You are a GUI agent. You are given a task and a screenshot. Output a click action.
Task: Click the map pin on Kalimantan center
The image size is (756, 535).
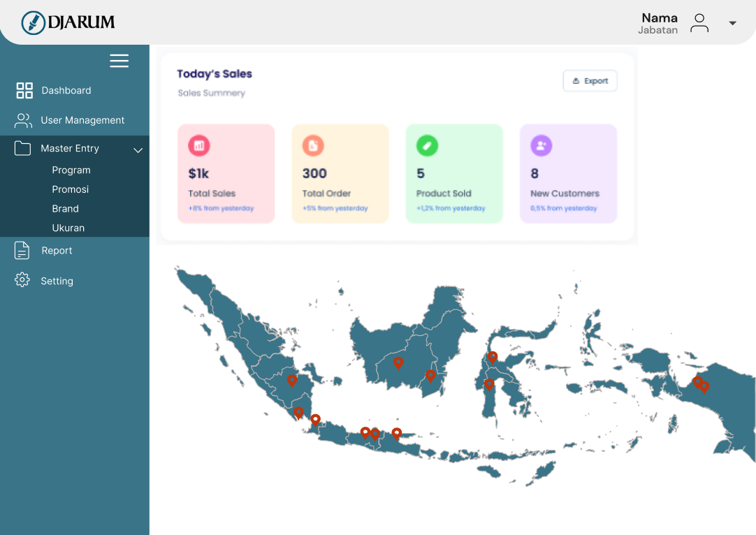(x=398, y=362)
